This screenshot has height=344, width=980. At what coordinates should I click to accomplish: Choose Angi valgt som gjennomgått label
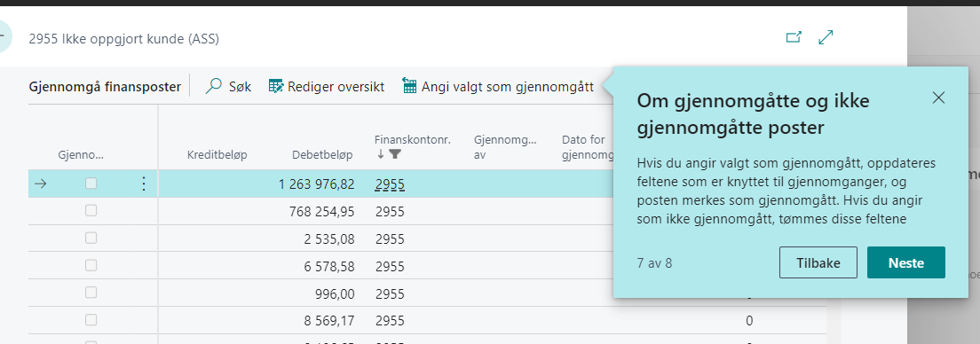[508, 87]
